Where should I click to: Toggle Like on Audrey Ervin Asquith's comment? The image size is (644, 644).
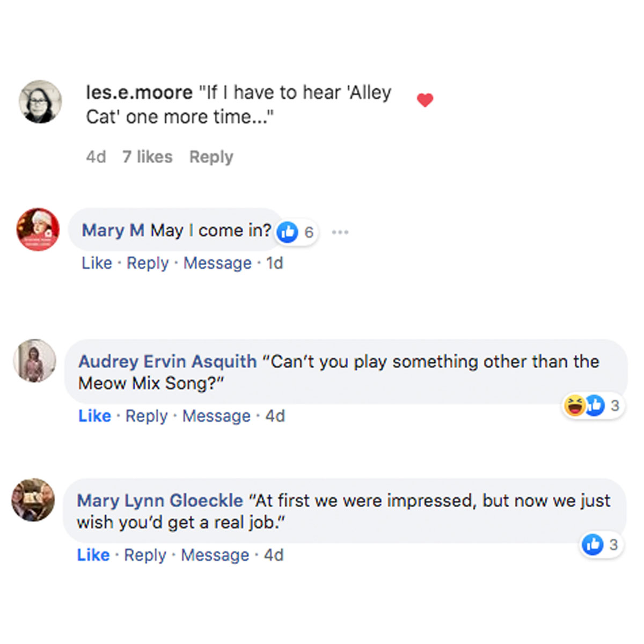pos(94,416)
